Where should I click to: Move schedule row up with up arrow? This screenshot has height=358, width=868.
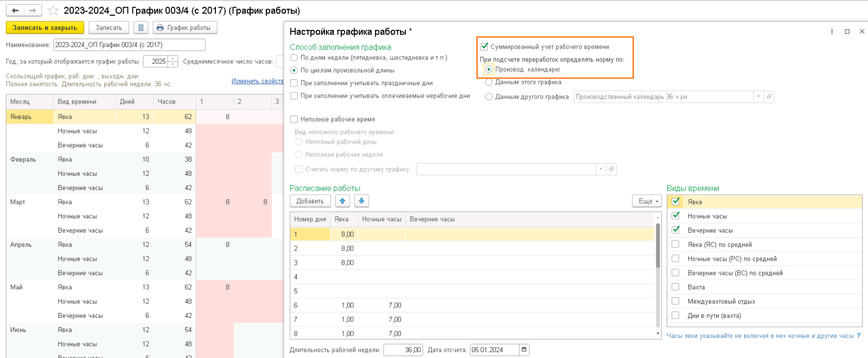point(342,201)
